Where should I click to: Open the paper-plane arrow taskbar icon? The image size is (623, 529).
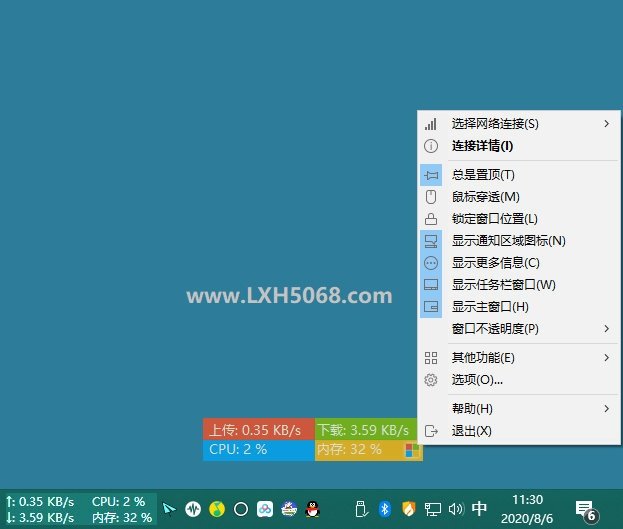click(x=169, y=509)
